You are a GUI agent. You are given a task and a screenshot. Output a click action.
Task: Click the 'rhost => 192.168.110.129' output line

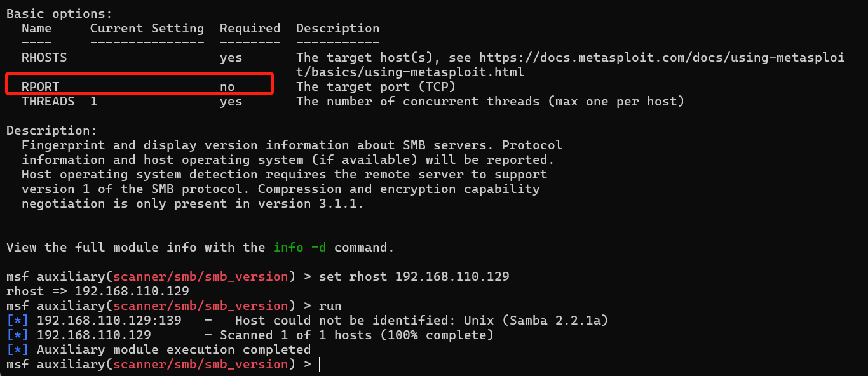click(x=97, y=291)
